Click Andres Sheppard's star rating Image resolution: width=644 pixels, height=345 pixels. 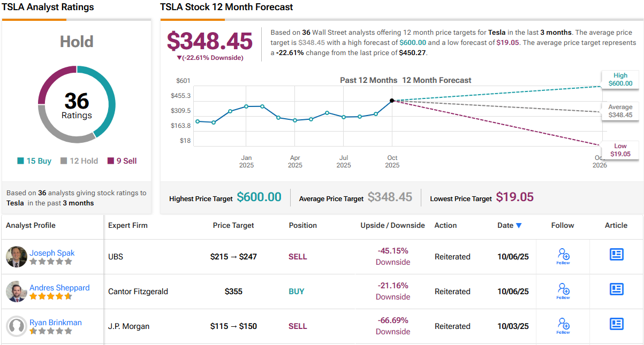tap(50, 297)
